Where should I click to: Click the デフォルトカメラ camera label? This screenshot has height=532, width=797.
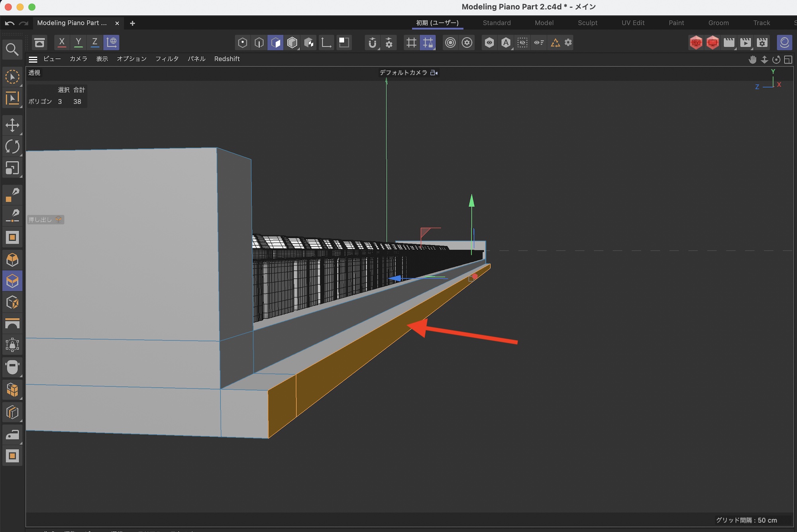coord(403,73)
